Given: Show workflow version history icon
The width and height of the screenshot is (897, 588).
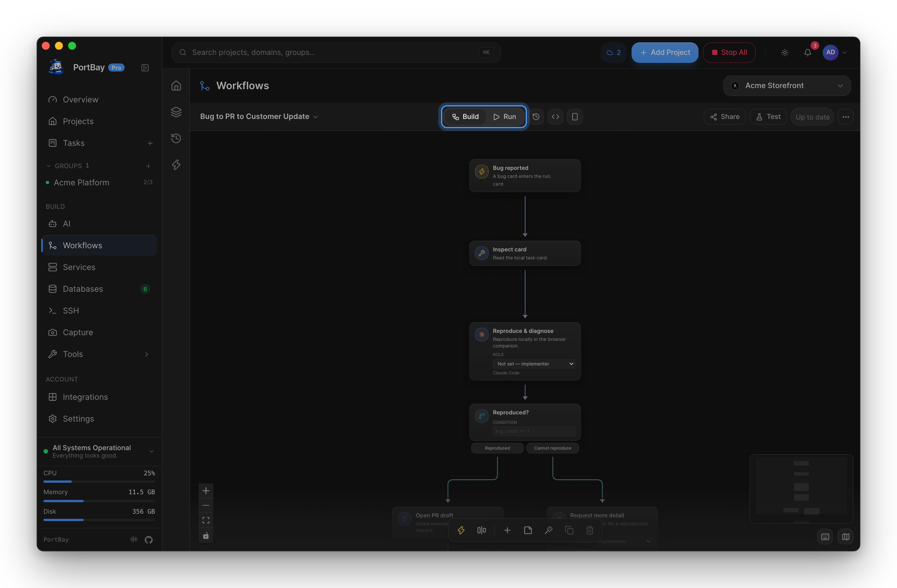Looking at the screenshot, I should 536,117.
